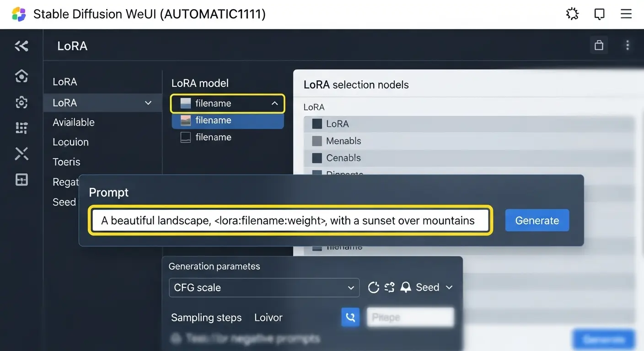Screen dimensions: 644x351
Task: Select the crossed tools sidebar icon
Action: tap(21, 154)
